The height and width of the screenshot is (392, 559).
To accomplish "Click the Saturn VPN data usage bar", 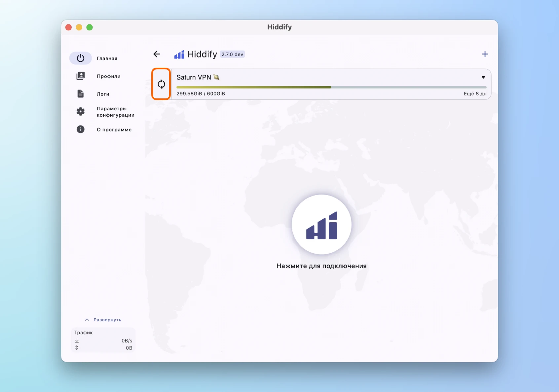I will click(x=331, y=87).
